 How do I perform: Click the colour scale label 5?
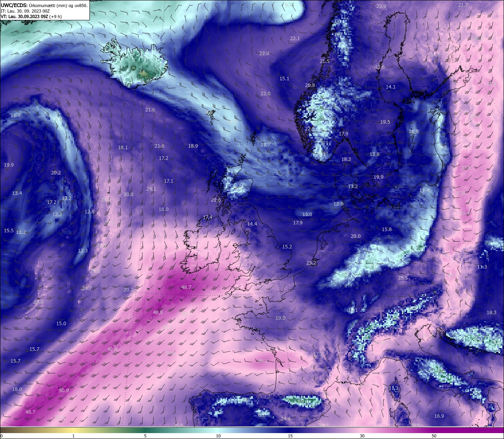145,436
